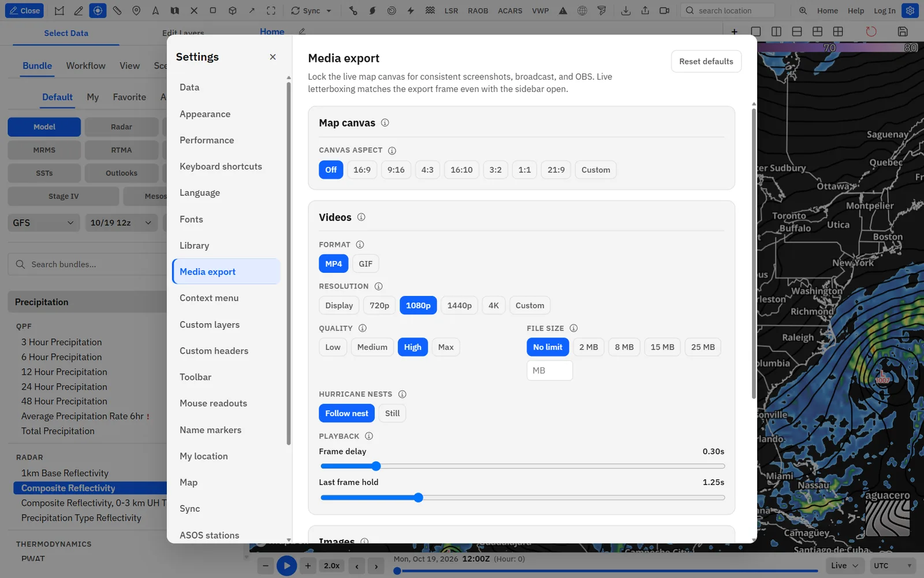Activate the crosshair target tool in toolbar
This screenshot has width=924, height=578.
click(x=98, y=10)
